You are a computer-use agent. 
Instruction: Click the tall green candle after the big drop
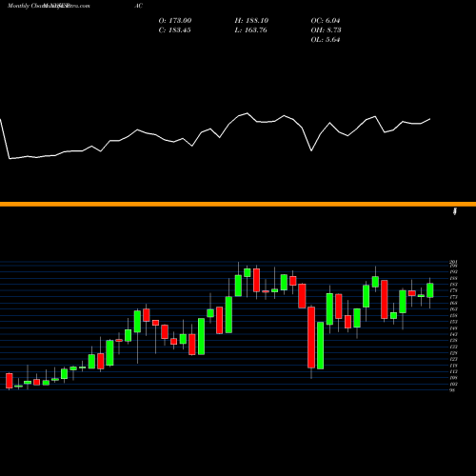(x=321, y=346)
